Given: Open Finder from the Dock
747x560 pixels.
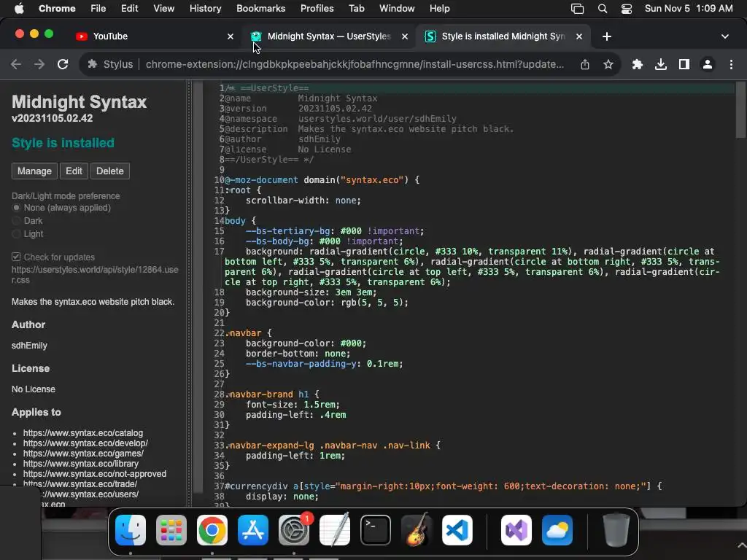Looking at the screenshot, I should tap(131, 530).
